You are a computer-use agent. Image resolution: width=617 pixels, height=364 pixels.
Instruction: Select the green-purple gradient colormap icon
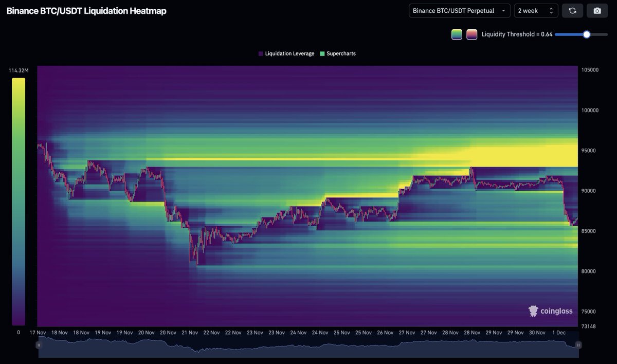pyautogui.click(x=457, y=34)
